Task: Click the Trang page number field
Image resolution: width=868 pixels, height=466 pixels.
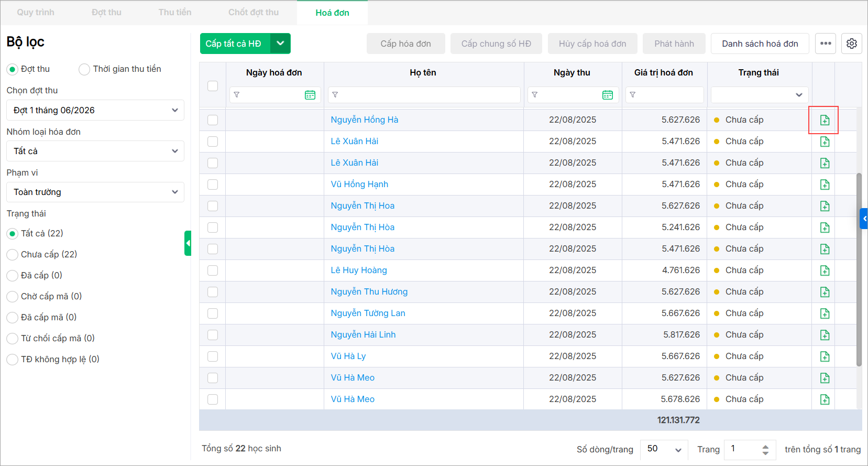Action: coord(749,449)
